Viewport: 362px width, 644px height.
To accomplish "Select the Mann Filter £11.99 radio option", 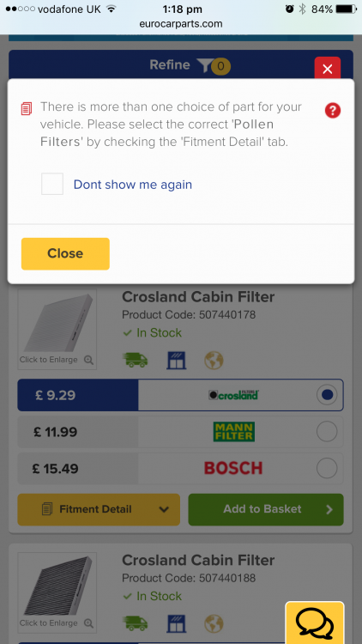I will 327,432.
